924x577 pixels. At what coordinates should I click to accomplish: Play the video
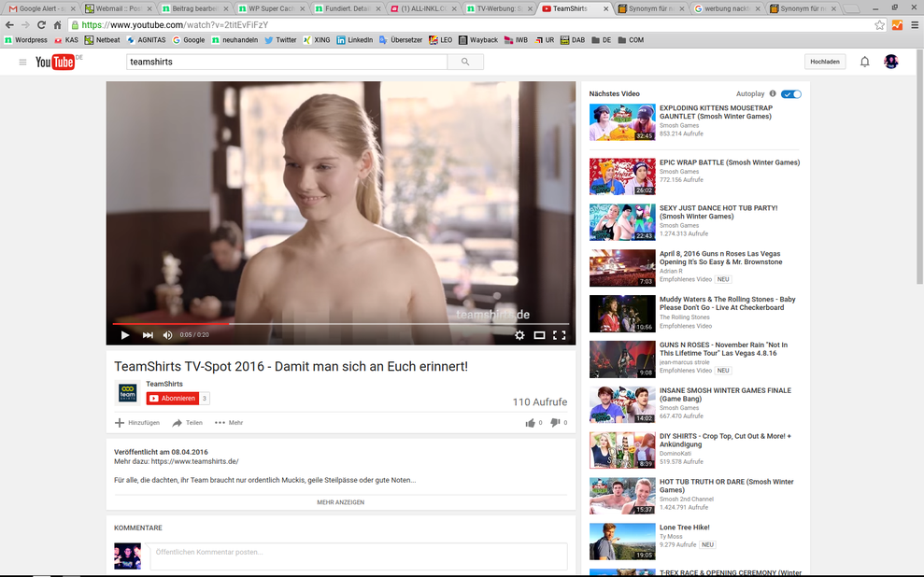[125, 335]
